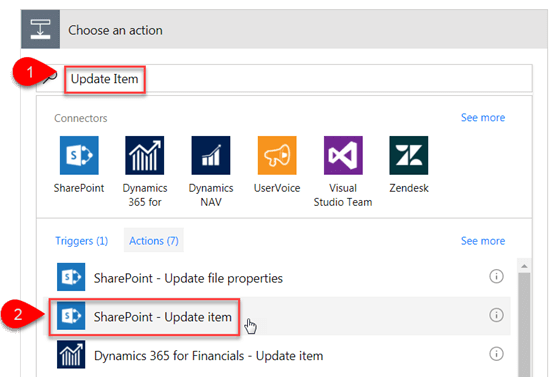The image size is (555, 377).
Task: Pick the Dynamics NAV connector icon
Action: click(211, 155)
